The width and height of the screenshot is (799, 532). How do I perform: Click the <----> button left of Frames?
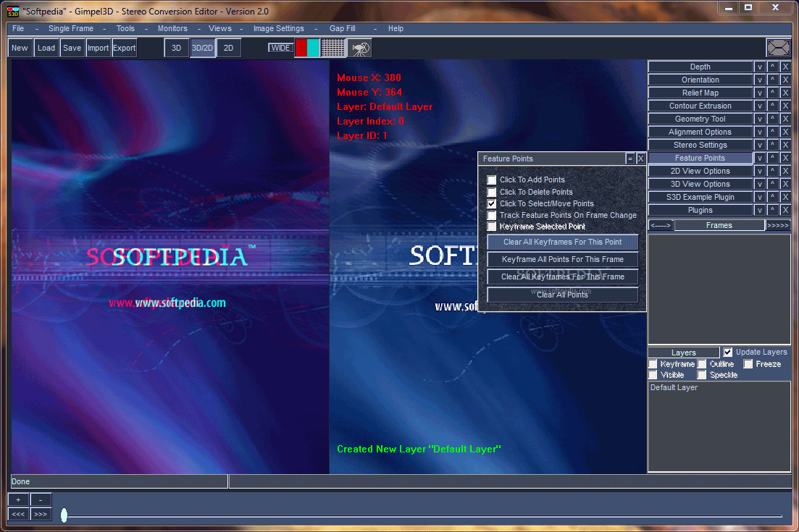(661, 226)
